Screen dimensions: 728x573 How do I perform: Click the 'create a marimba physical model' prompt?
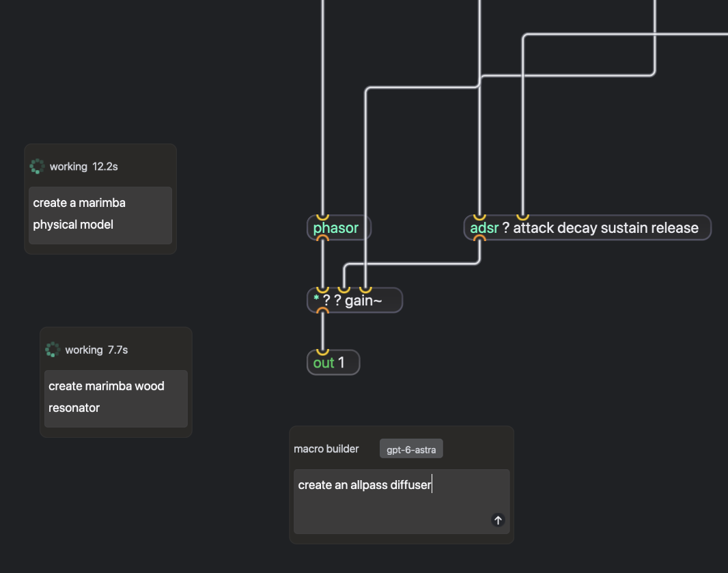pos(100,215)
